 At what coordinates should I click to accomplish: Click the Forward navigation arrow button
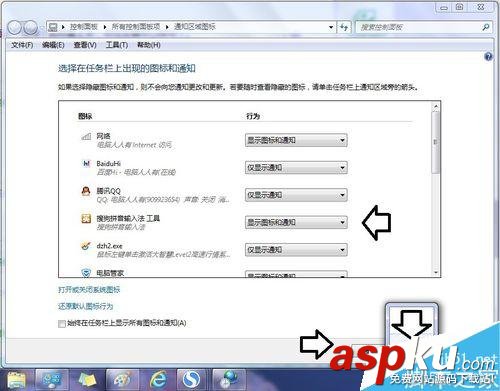pyautogui.click(x=31, y=28)
